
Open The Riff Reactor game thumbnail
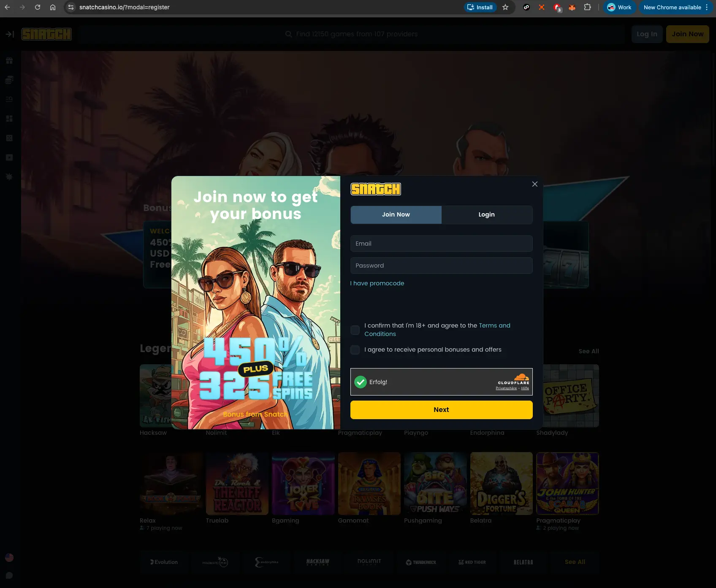coord(237,483)
